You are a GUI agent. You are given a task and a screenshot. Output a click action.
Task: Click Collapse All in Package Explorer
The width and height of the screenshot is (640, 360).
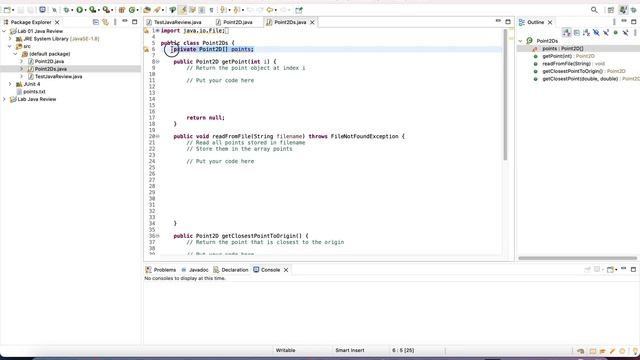click(x=96, y=22)
